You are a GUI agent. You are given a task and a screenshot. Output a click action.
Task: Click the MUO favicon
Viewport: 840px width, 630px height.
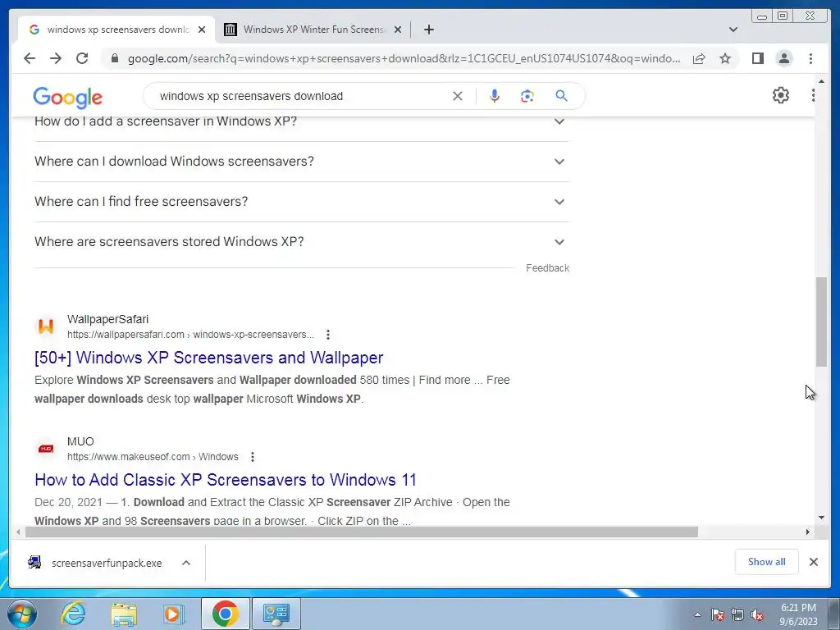pos(46,449)
